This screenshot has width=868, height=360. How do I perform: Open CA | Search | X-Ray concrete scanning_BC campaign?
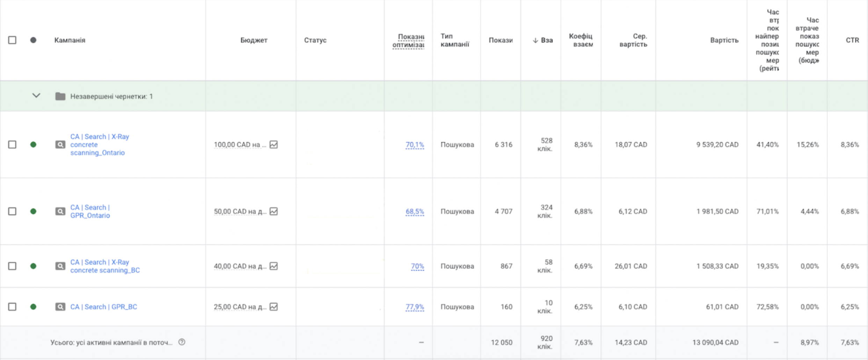(x=105, y=266)
